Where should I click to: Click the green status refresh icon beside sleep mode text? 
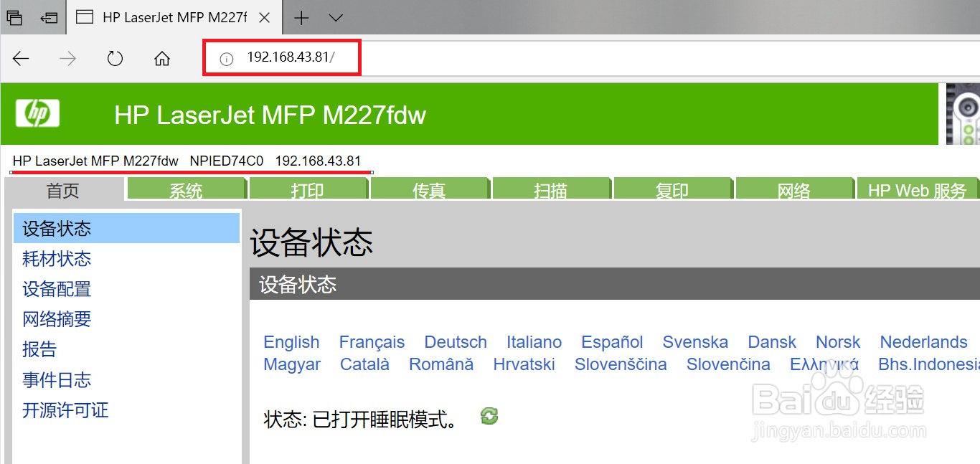point(489,416)
